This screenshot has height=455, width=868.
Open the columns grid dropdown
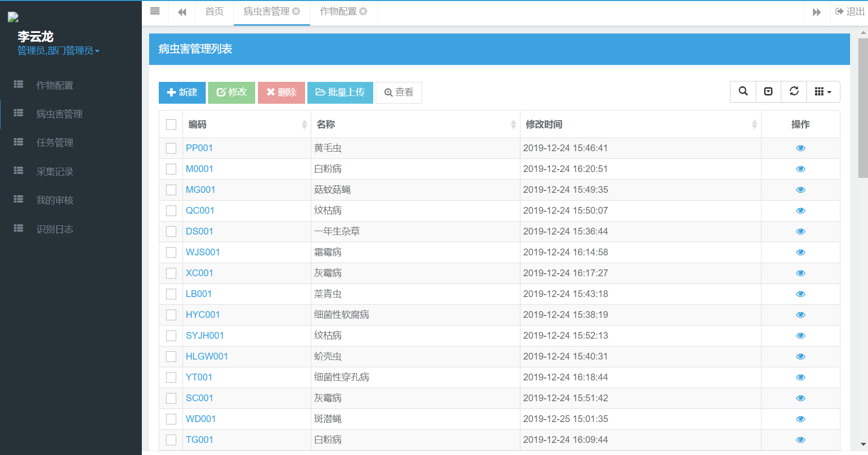pyautogui.click(x=823, y=92)
